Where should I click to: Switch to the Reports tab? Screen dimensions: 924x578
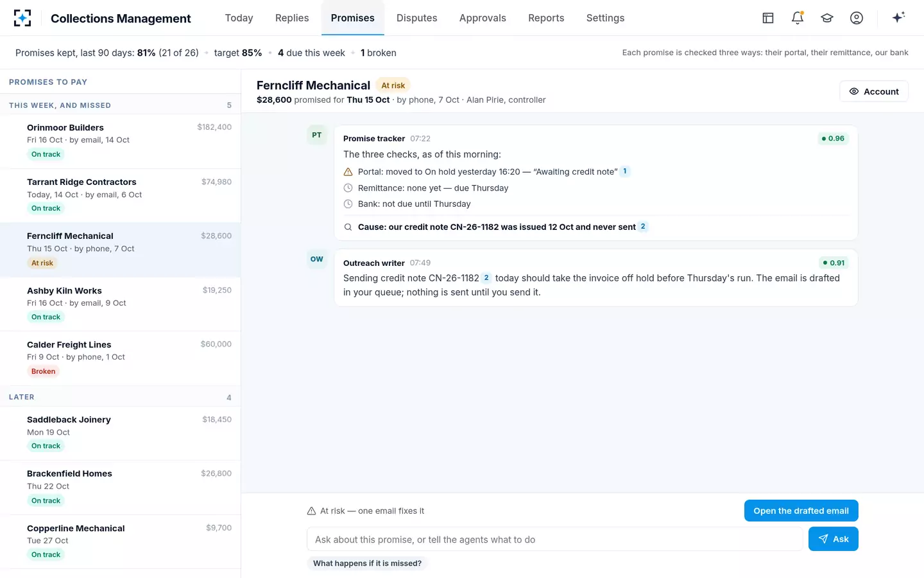tap(546, 18)
